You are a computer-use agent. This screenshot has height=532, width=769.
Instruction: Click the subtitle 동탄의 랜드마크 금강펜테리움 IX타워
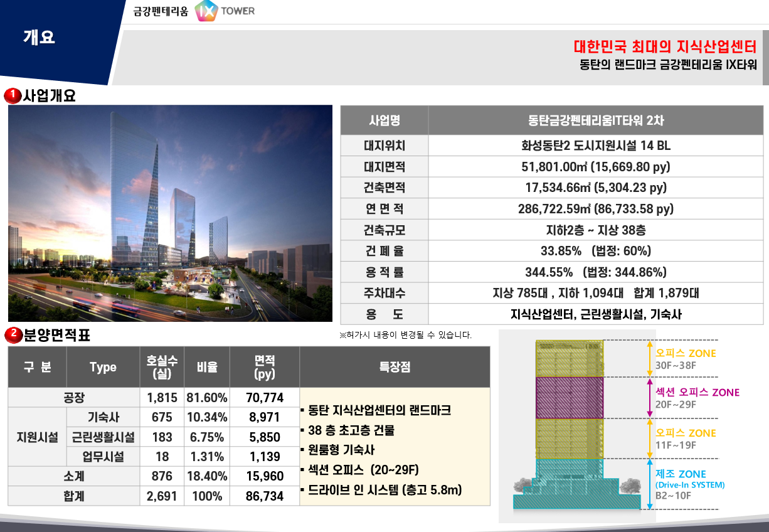point(668,65)
